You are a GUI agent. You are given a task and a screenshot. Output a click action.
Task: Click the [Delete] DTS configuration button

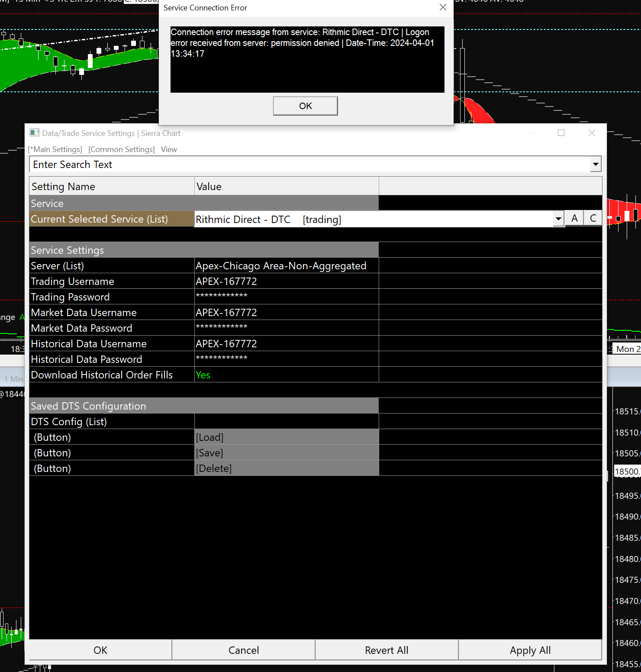point(287,468)
